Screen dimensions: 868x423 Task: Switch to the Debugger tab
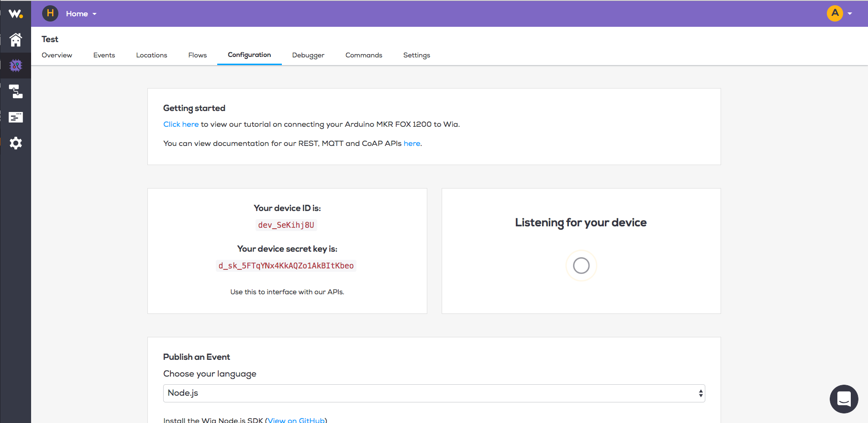(x=308, y=55)
